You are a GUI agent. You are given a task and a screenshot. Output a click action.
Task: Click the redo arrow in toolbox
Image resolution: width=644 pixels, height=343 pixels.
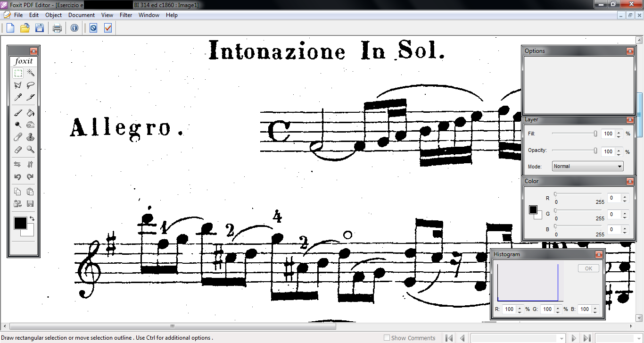[30, 177]
